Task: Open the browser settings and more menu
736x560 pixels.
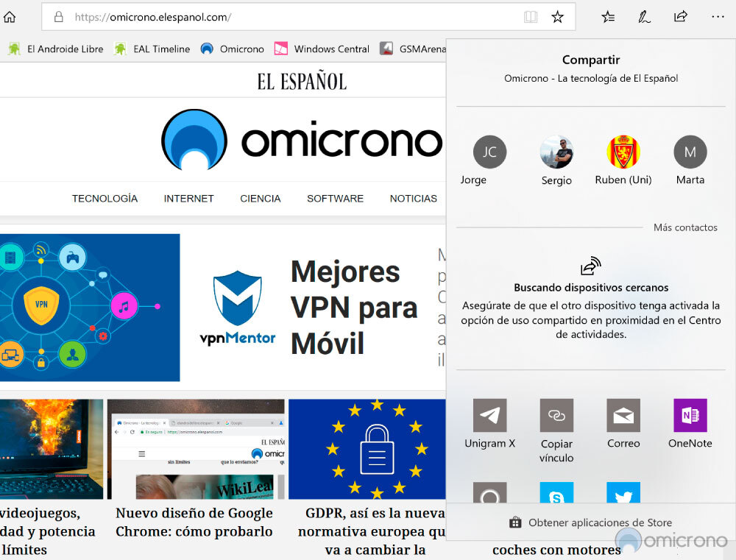Action: [x=718, y=17]
